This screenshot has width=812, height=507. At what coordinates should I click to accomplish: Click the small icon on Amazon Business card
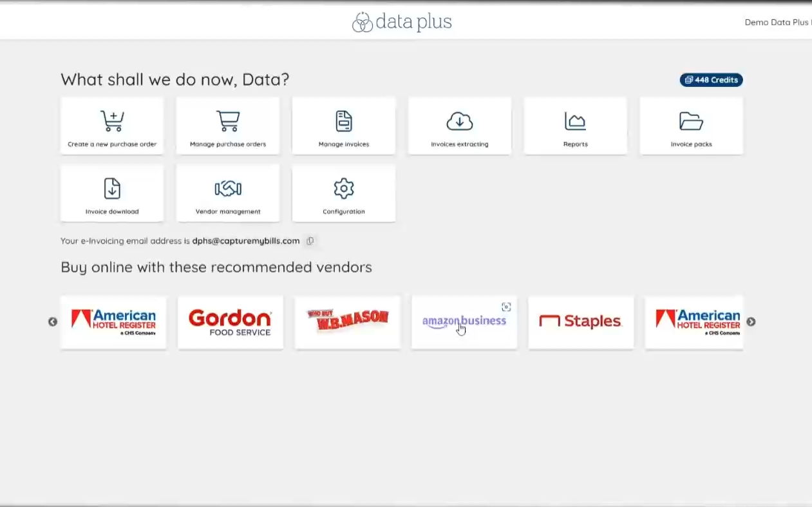pos(506,307)
